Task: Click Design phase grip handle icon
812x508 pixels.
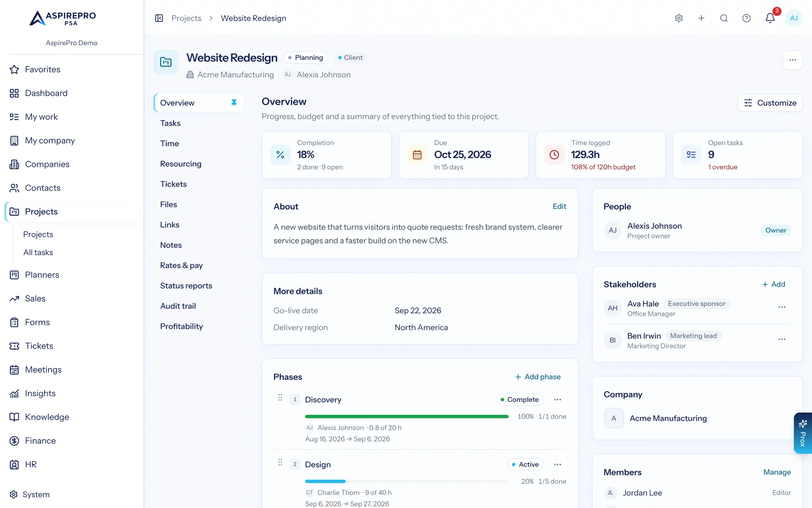Action: click(280, 462)
